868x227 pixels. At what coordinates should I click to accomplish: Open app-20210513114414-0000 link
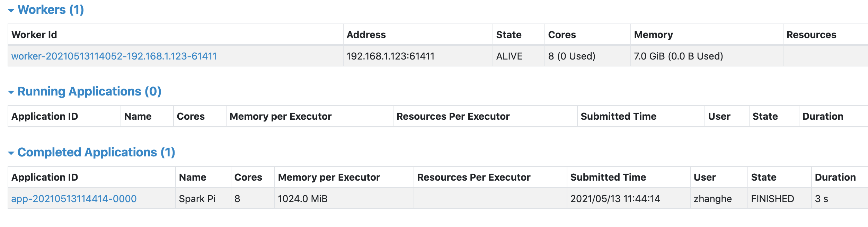[74, 199]
